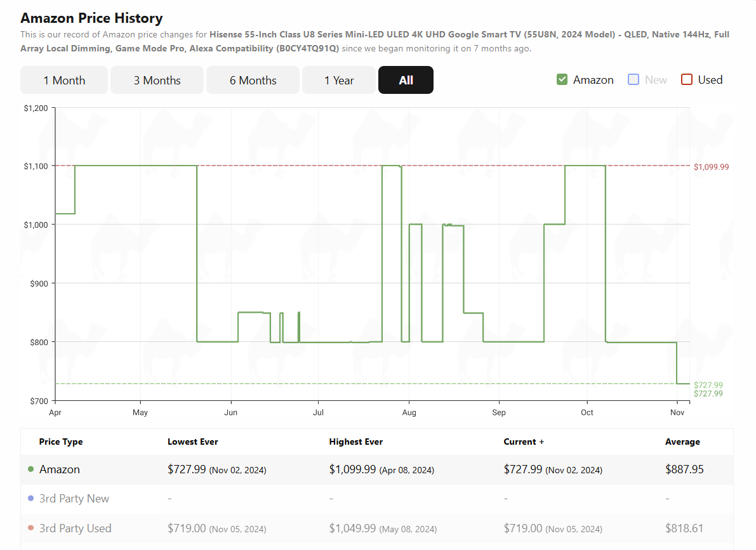Click the green dot beside Amazon row
756x550 pixels.
(x=30, y=469)
